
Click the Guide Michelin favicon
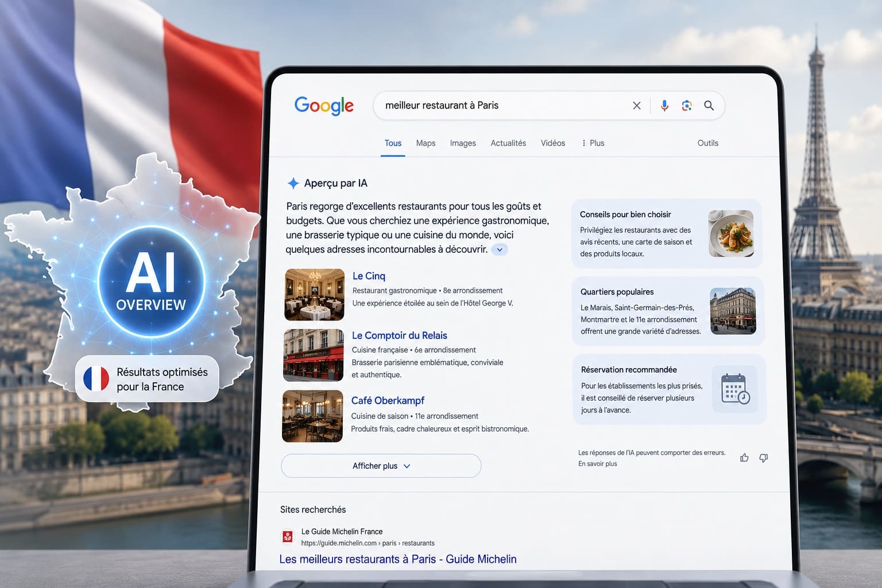[x=288, y=537]
